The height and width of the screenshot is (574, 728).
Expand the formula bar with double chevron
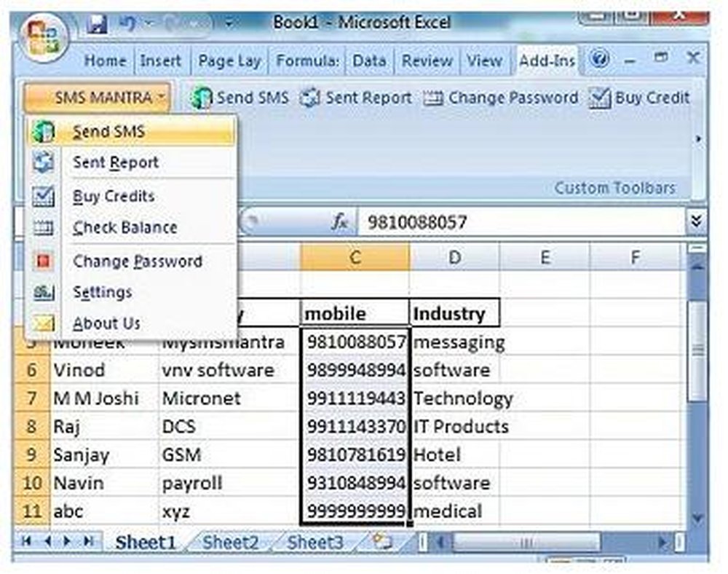pos(695,221)
